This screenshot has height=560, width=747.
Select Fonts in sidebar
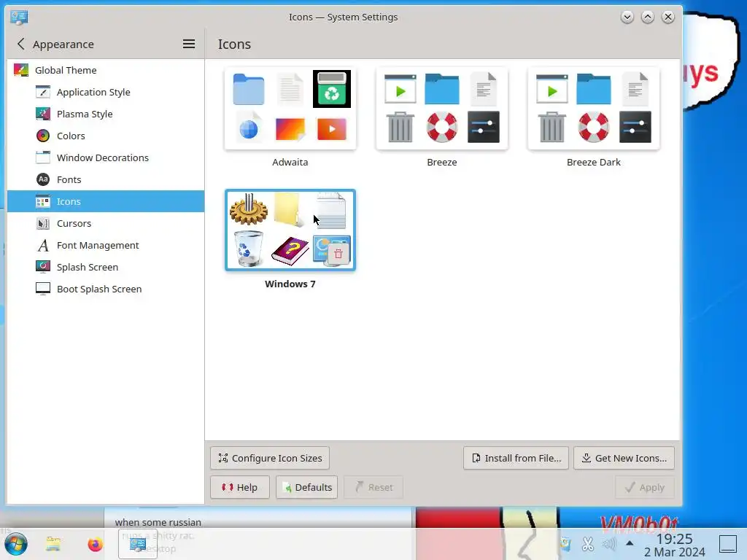click(105, 179)
